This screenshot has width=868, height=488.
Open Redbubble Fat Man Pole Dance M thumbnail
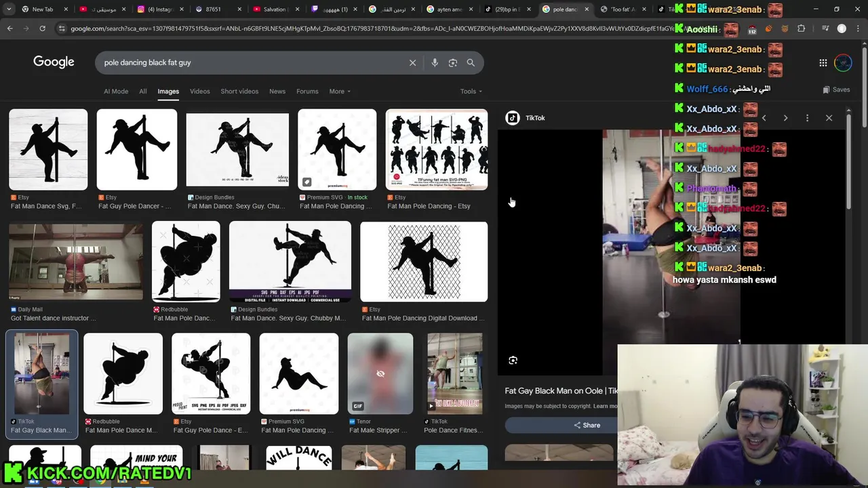coord(123,373)
